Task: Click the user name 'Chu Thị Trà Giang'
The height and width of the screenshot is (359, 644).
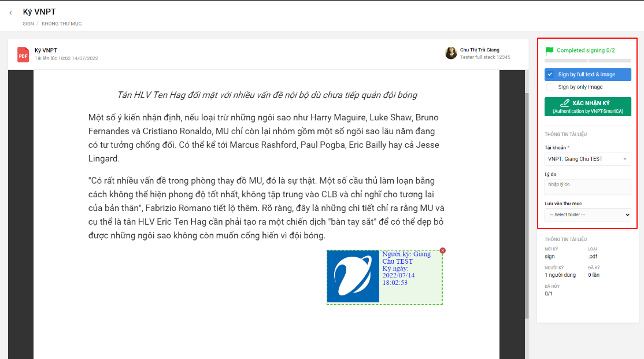Action: pos(480,50)
